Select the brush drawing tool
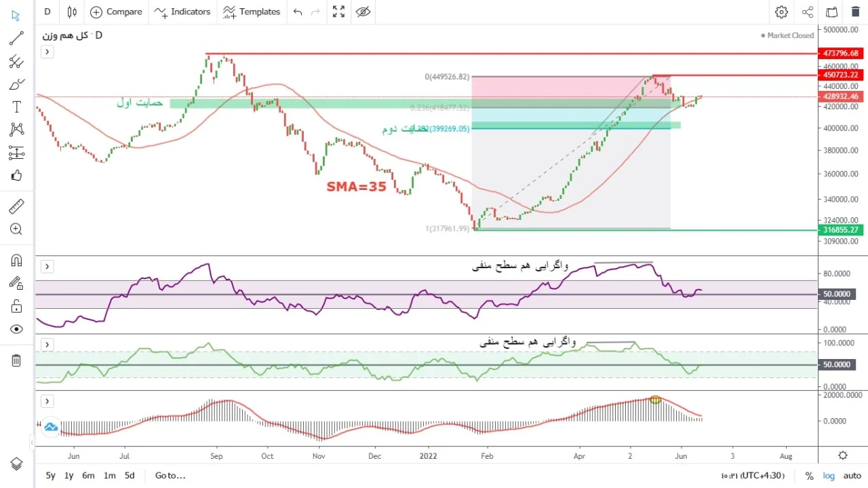868x488 pixels. [16, 85]
